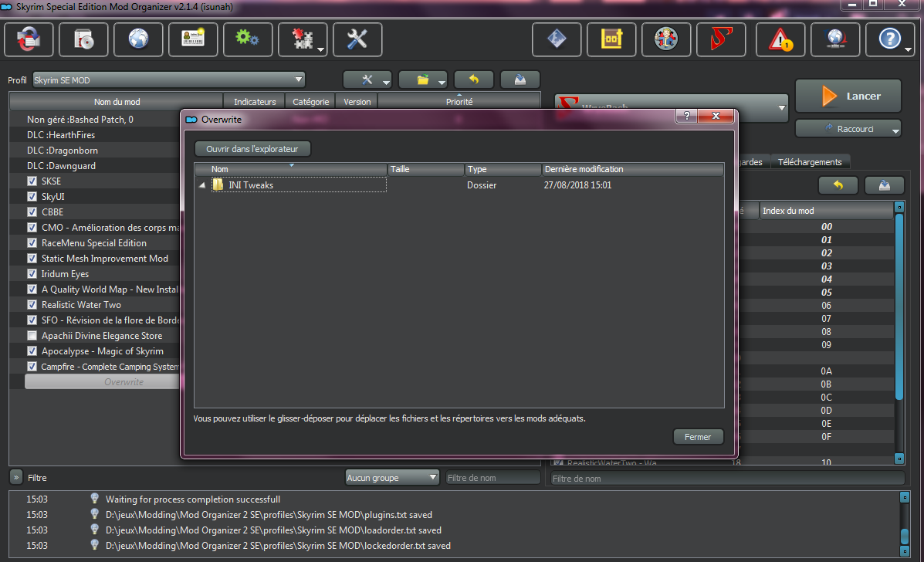Screen dimensions: 924x562
Task: Click the Lancer button
Action: pyautogui.click(x=848, y=96)
